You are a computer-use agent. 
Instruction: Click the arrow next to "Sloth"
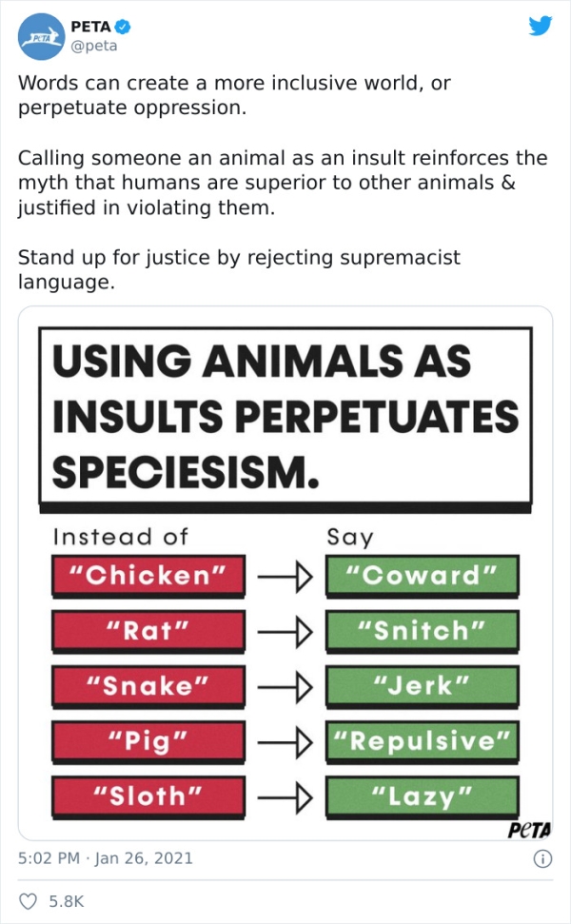click(285, 796)
